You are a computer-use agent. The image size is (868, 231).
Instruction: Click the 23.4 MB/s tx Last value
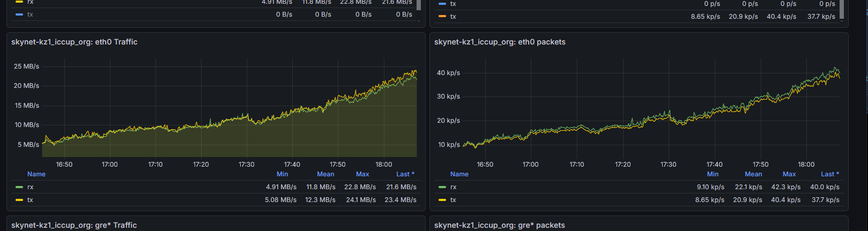(400, 200)
